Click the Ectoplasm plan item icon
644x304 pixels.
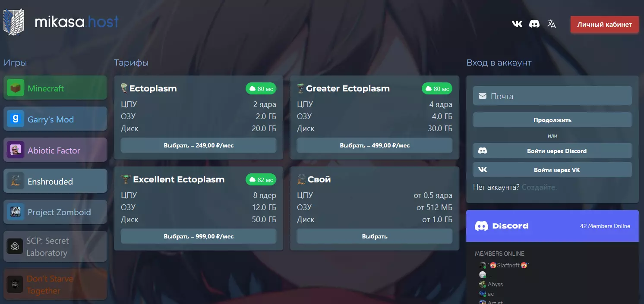point(124,88)
